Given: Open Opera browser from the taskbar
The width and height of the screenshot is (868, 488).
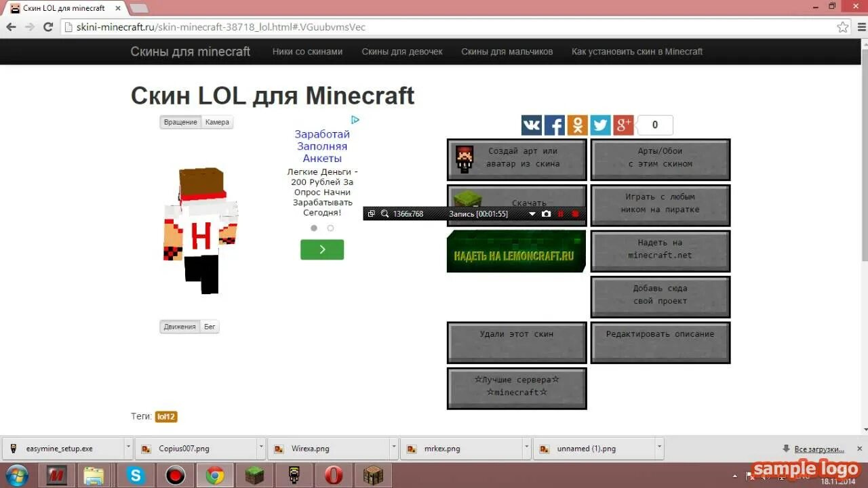Looking at the screenshot, I should [333, 476].
